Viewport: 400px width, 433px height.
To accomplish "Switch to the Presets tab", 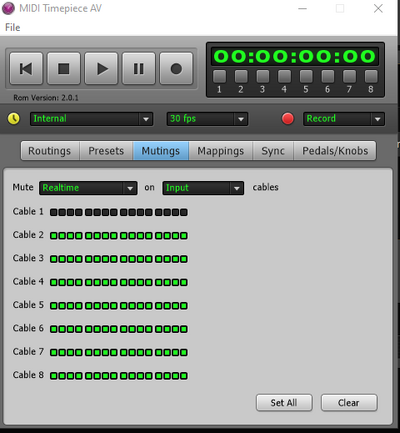I will pyautogui.click(x=106, y=151).
